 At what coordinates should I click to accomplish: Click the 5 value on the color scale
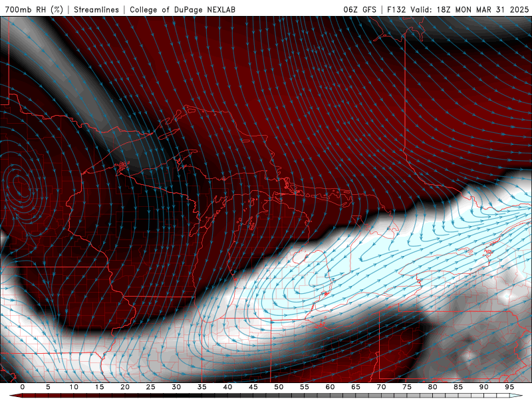(48, 387)
